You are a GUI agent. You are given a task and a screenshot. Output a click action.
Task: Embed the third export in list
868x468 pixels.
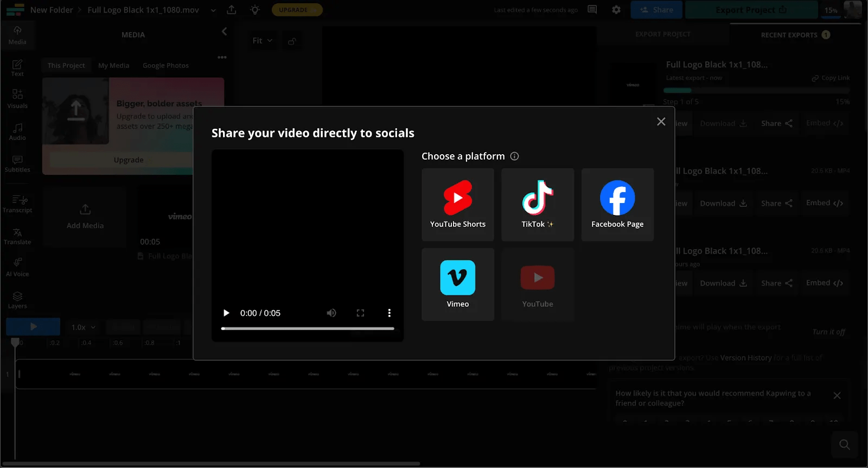(825, 283)
